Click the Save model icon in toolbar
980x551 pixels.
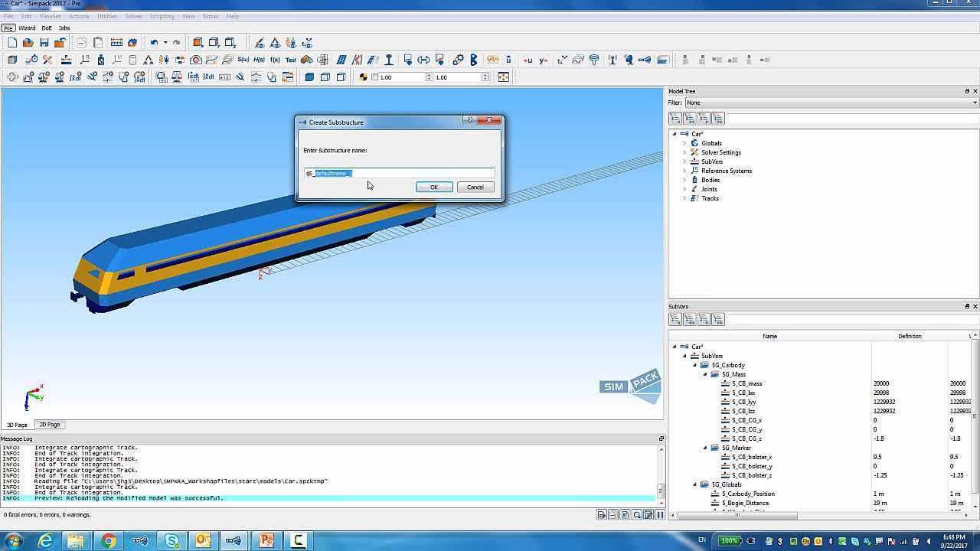[44, 43]
